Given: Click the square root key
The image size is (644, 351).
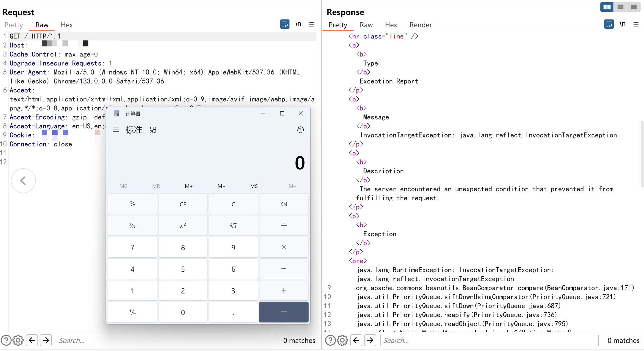Looking at the screenshot, I should click(233, 226).
